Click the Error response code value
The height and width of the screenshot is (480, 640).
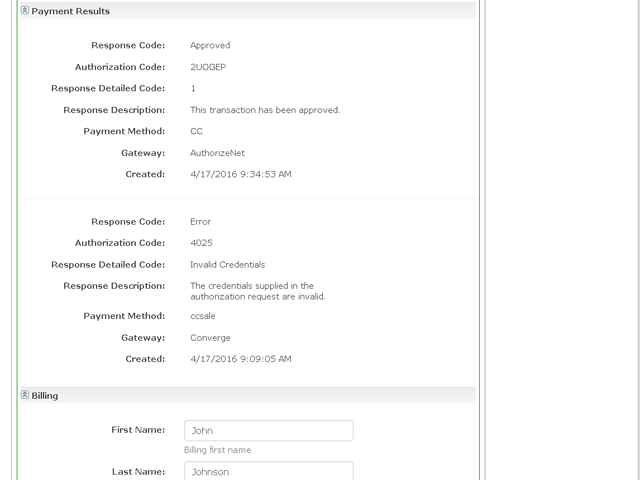point(200,222)
